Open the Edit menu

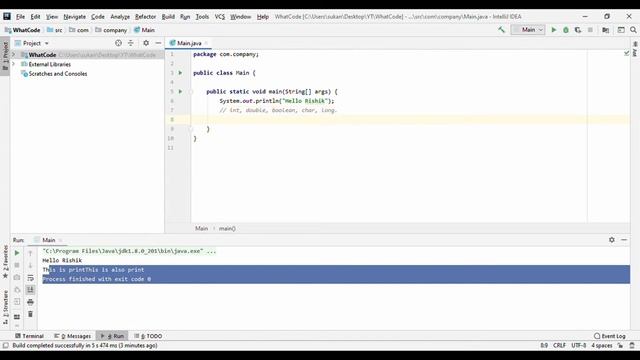pyautogui.click(x=36, y=17)
